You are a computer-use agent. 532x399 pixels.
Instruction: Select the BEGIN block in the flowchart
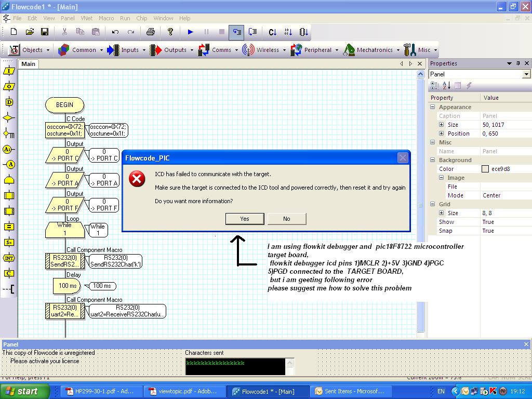click(x=64, y=105)
